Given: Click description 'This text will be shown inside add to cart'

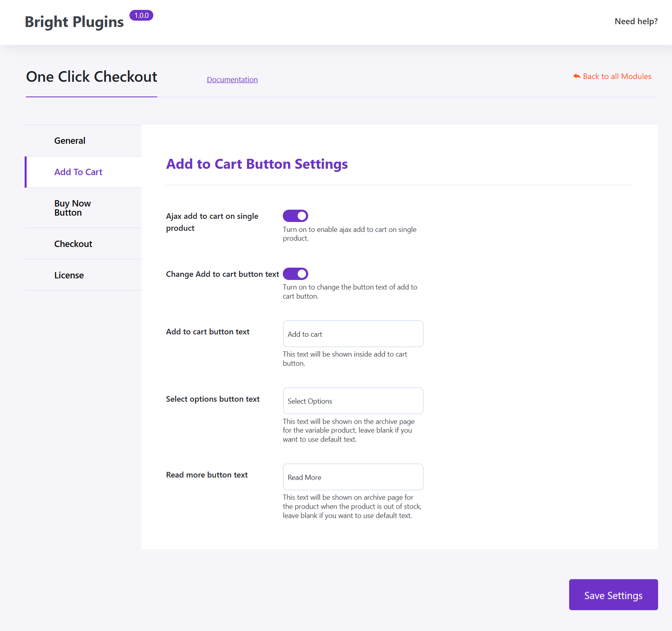Looking at the screenshot, I should (345, 359).
